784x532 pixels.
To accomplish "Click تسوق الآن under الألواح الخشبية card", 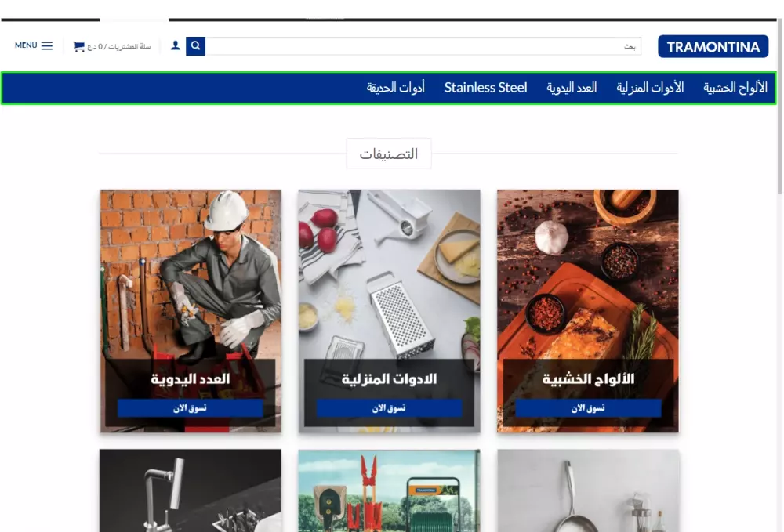I will 588,408.
